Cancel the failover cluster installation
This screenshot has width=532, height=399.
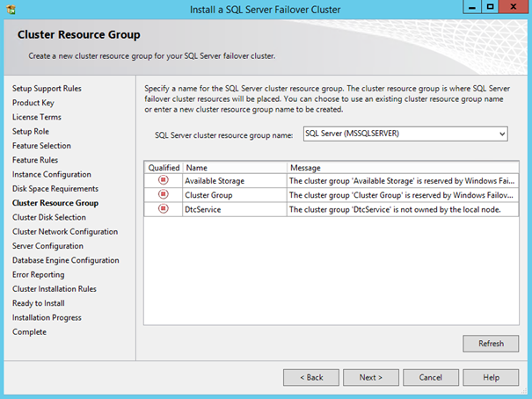[x=431, y=377]
